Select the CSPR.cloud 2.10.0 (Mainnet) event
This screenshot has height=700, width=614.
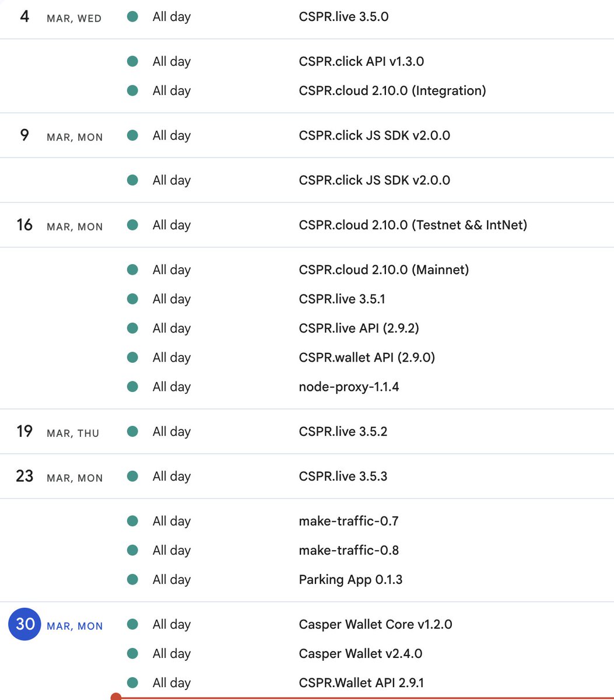(384, 269)
